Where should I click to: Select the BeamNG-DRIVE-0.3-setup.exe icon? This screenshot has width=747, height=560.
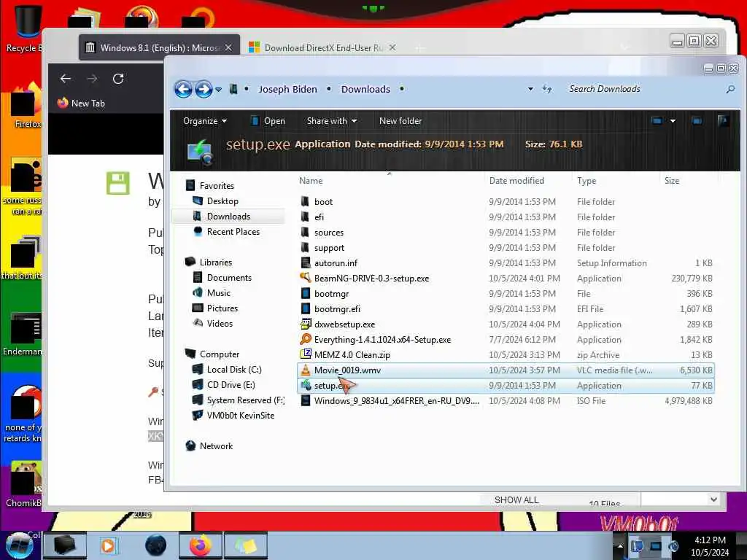[x=306, y=278]
